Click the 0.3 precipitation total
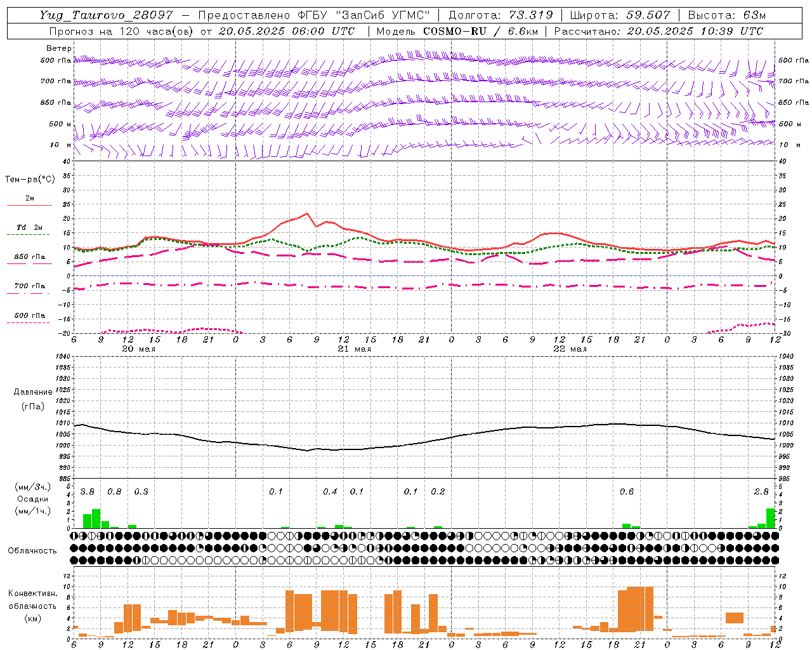 point(141,492)
